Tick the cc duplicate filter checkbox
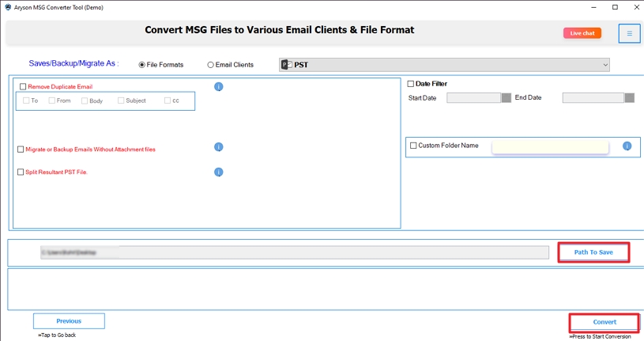This screenshot has height=341, width=644. pos(168,100)
